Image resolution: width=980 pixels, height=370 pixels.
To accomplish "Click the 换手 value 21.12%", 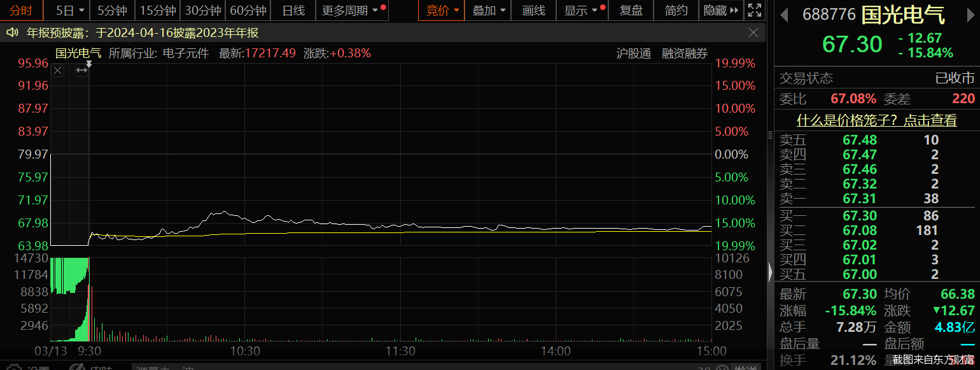I will [x=853, y=360].
